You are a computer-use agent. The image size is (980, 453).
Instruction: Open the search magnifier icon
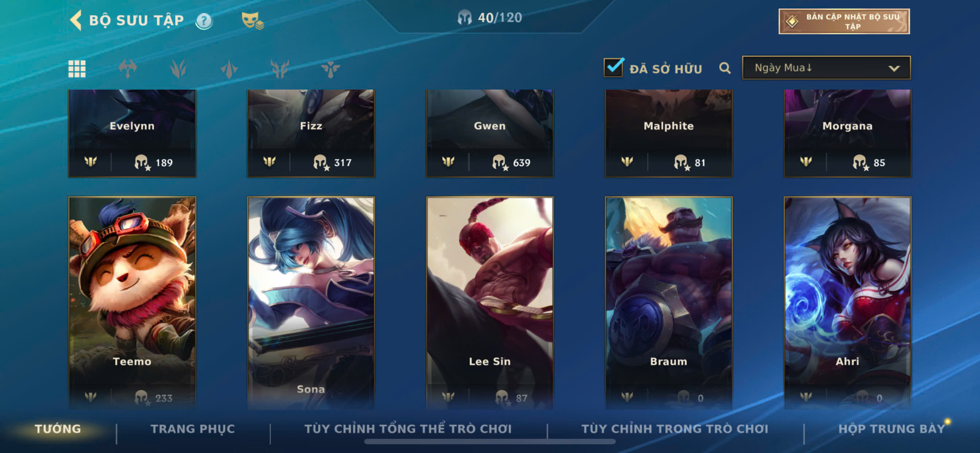pyautogui.click(x=725, y=68)
